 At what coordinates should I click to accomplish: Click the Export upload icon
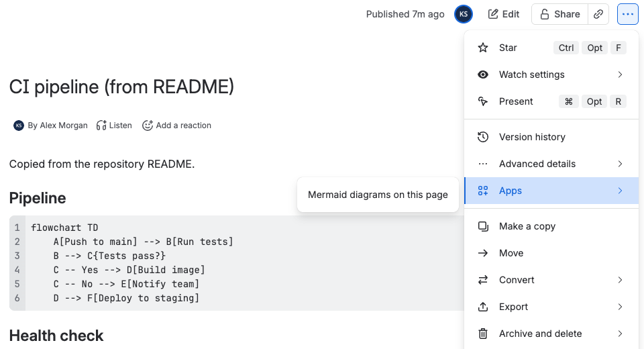483,307
